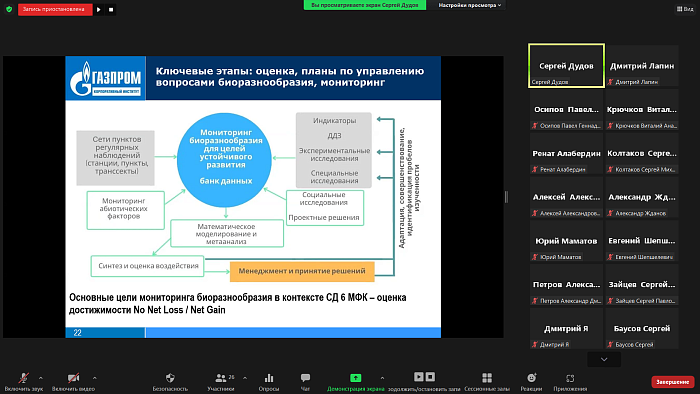Viewport: 700px width, 394px height.
Task: Select Дмитрий Лапин participant tile
Action: click(x=642, y=66)
